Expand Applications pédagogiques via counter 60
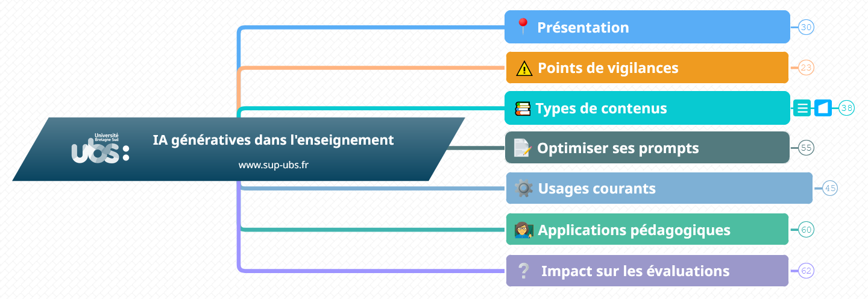This screenshot has width=868, height=299. click(807, 229)
